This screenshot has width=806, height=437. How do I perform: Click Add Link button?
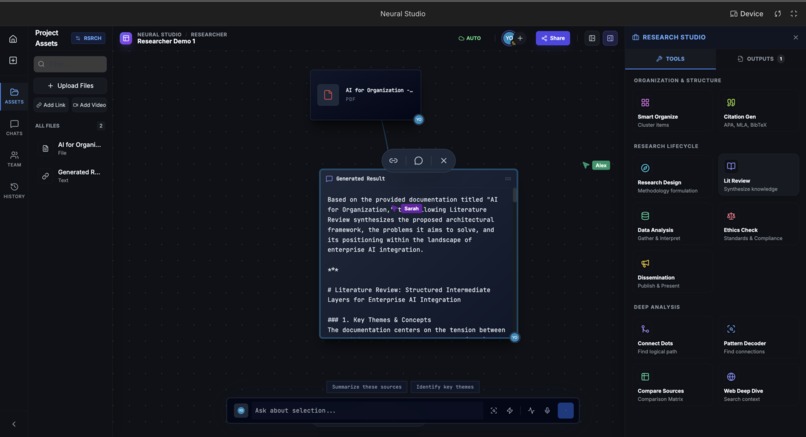51,105
